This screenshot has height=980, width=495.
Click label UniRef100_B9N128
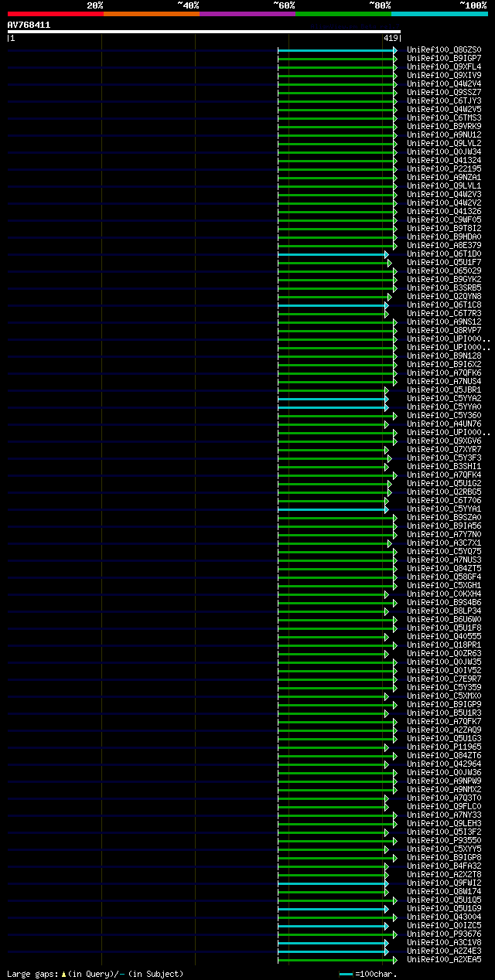click(444, 356)
